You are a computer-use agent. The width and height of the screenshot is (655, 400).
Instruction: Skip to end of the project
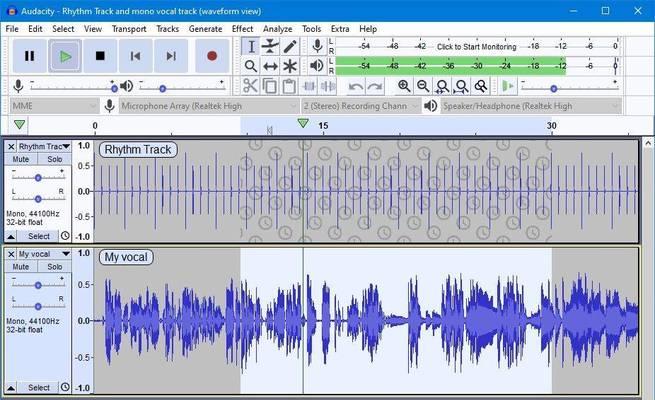[171, 56]
